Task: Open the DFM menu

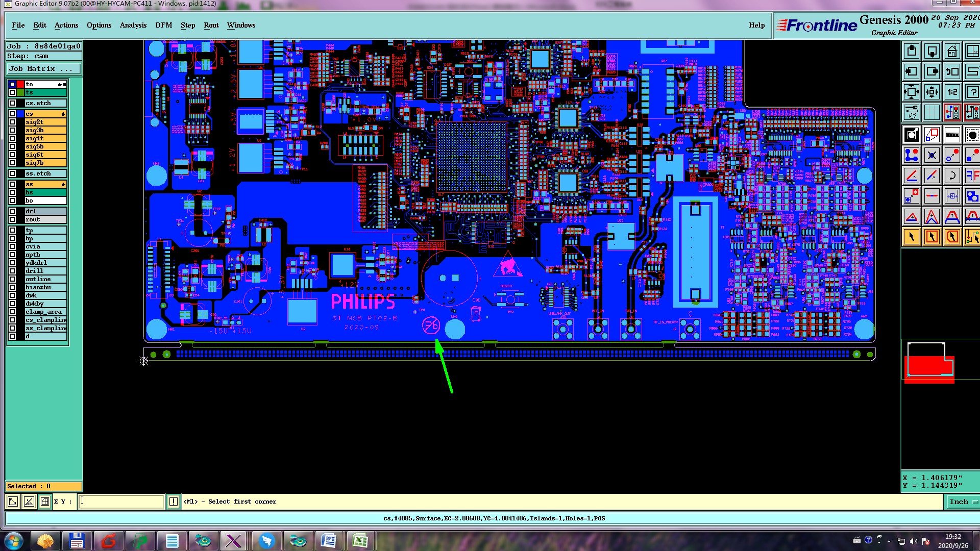Action: pos(163,25)
